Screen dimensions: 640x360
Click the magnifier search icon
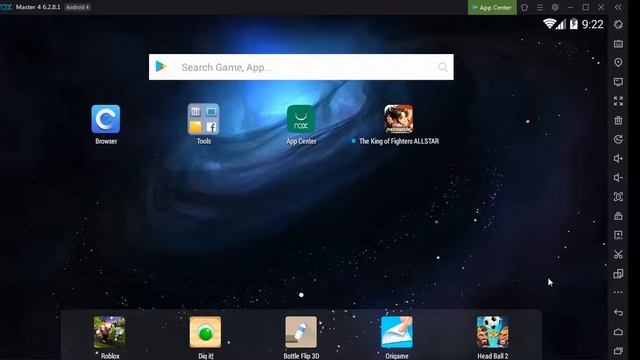tap(443, 67)
